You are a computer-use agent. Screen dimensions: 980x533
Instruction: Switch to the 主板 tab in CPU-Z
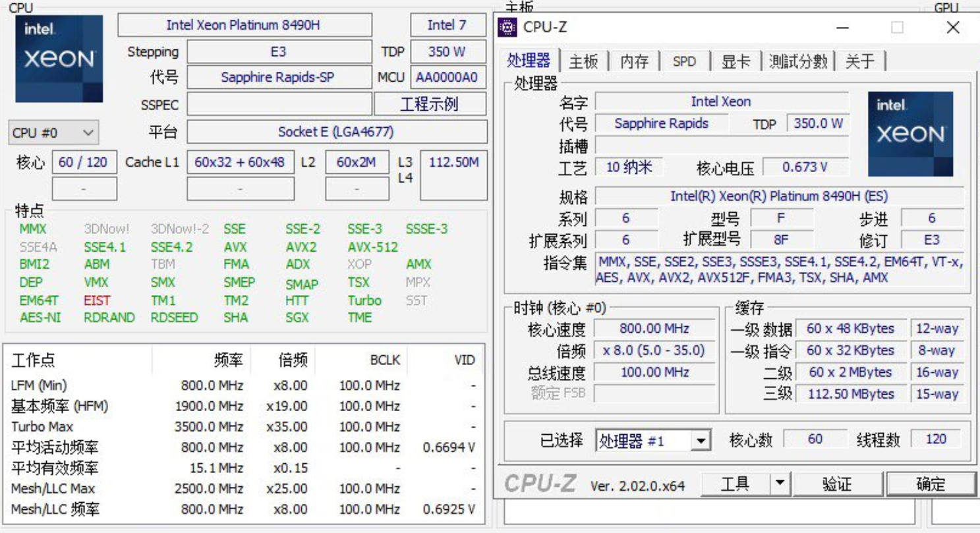[x=583, y=61]
